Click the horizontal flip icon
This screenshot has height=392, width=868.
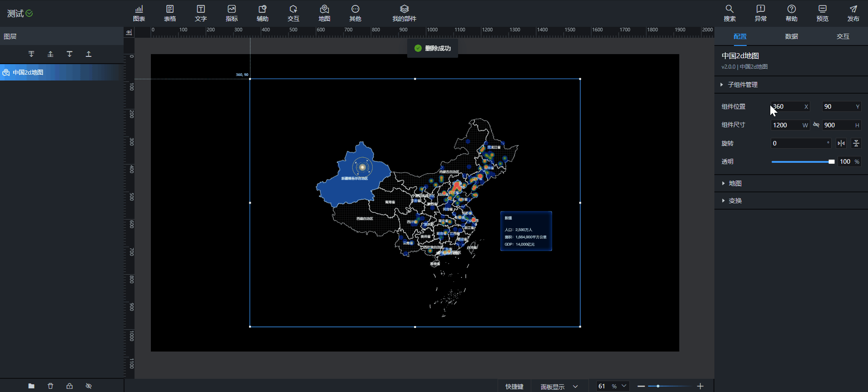click(x=841, y=143)
